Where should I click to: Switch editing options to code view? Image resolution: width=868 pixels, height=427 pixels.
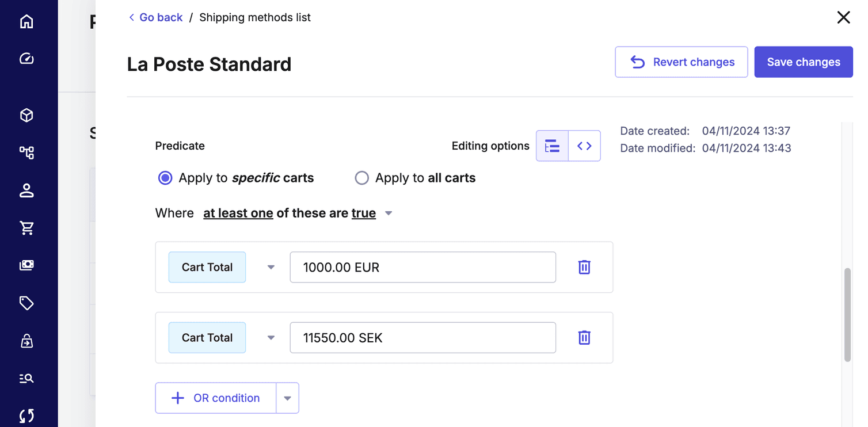[584, 146]
